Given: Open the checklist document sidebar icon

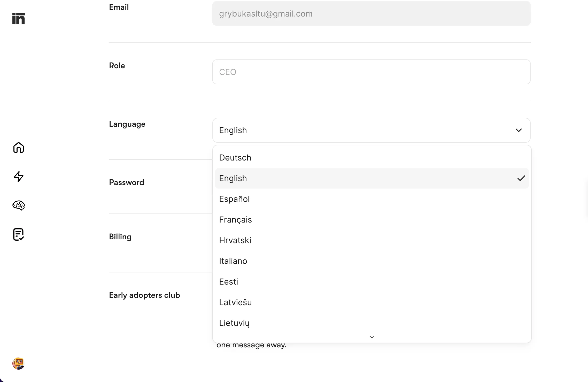Looking at the screenshot, I should (x=19, y=234).
